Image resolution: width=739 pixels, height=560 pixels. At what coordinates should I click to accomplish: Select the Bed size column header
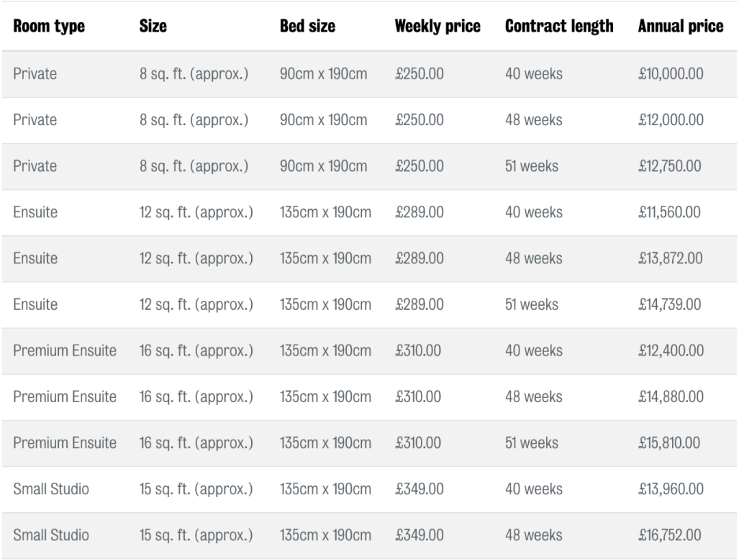click(308, 27)
